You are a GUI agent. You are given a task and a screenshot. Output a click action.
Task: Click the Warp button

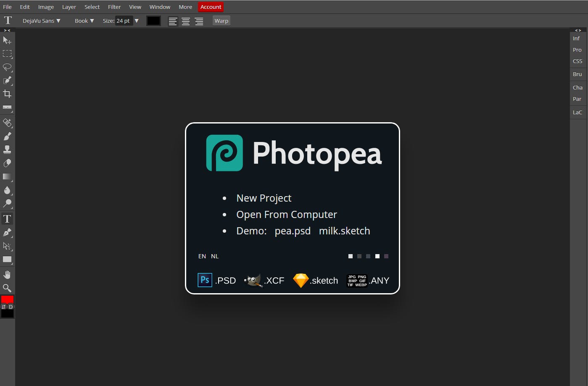pyautogui.click(x=221, y=21)
